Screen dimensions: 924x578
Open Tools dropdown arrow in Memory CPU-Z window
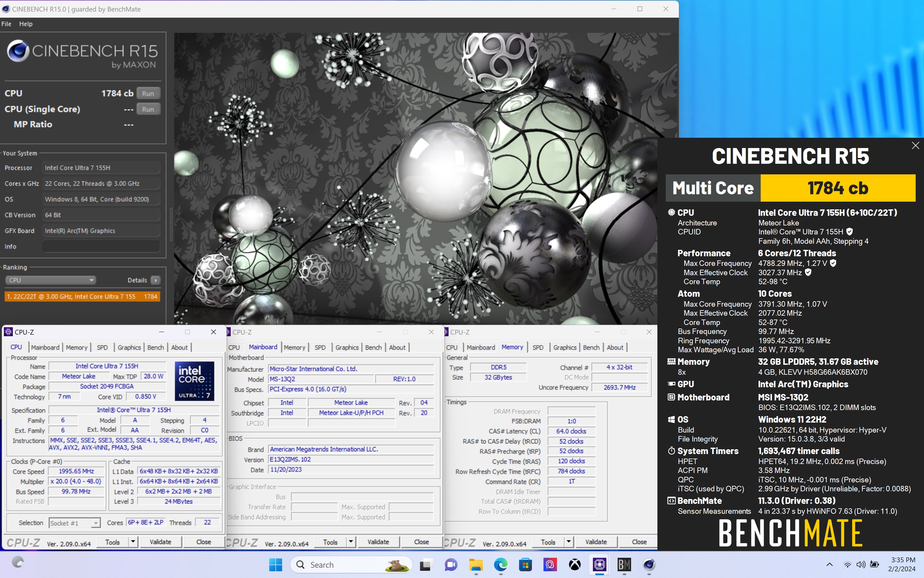[x=569, y=542]
